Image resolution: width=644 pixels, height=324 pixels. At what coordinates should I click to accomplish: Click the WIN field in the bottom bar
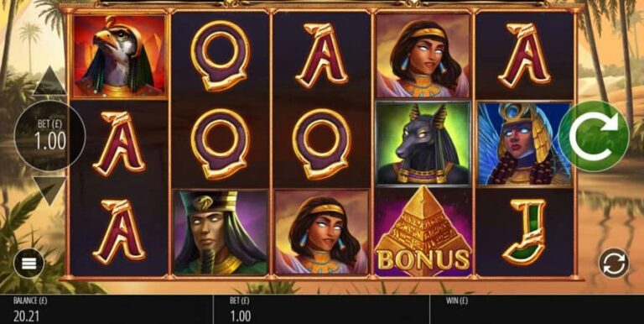tap(537, 309)
